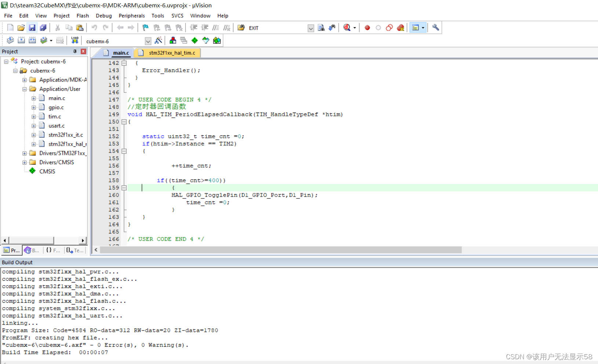Indent selected lines with the indent icon
This screenshot has width=598, height=364.
click(x=194, y=28)
